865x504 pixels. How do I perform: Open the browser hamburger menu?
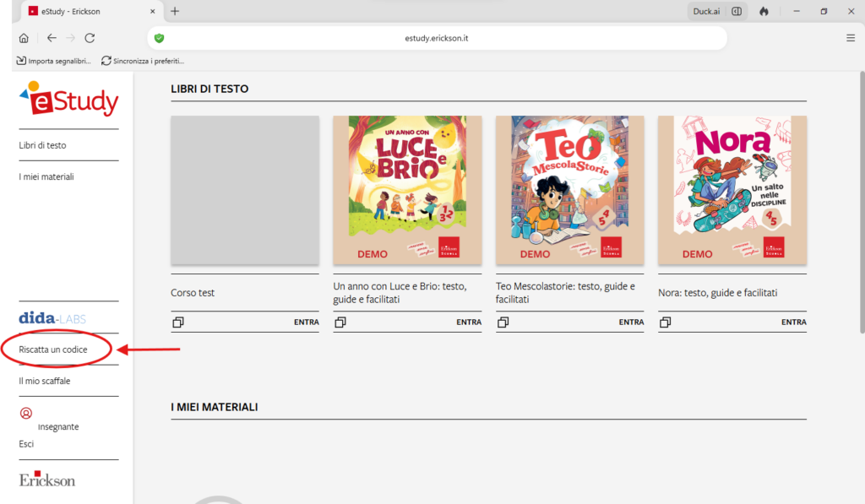tap(850, 38)
